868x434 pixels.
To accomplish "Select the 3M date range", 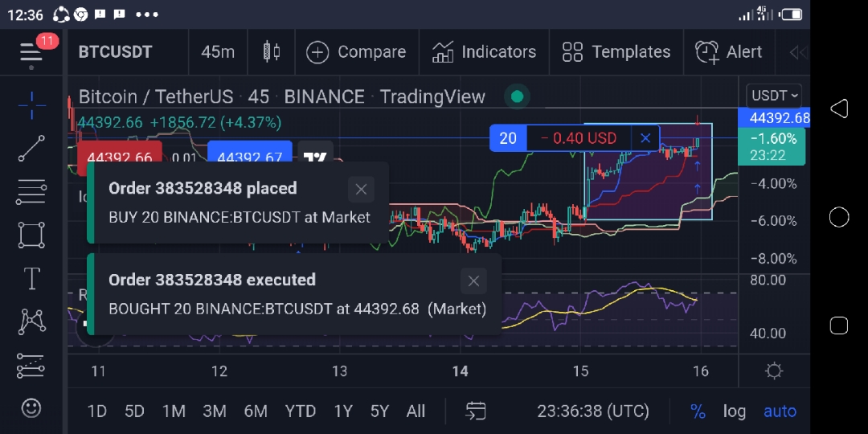I will coord(215,411).
